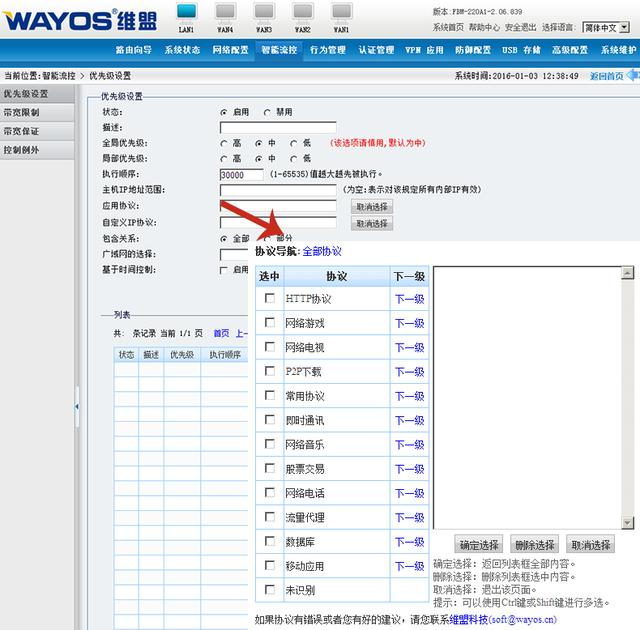Click 全部协议 navigation link
The height and width of the screenshot is (630, 640).
322,251
